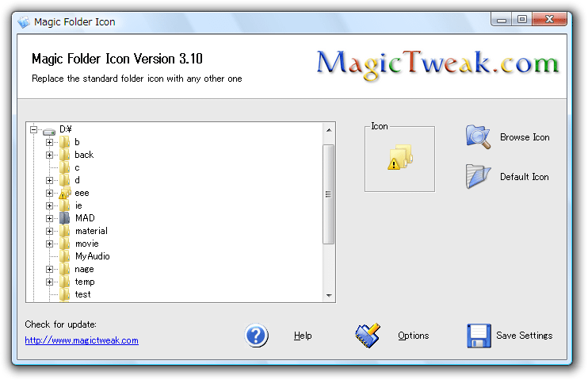Click the blue Help question mark icon
The width and height of the screenshot is (588, 380).
(x=257, y=336)
